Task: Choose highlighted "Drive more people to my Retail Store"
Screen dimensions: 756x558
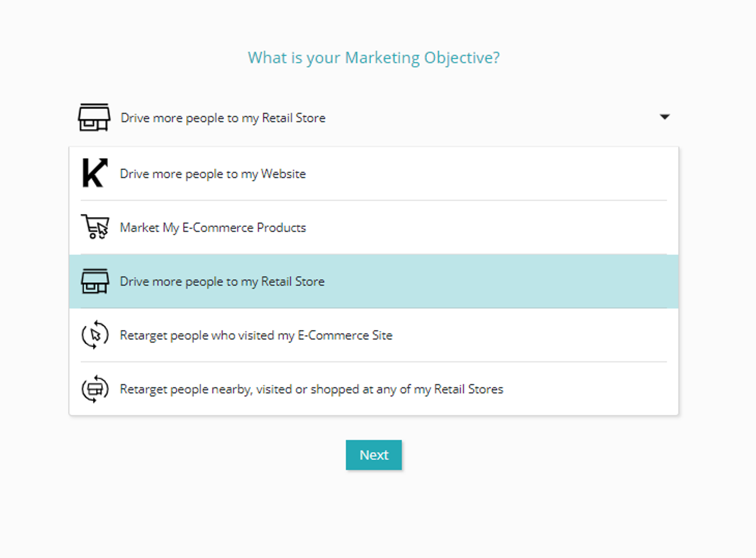Action: tap(222, 281)
